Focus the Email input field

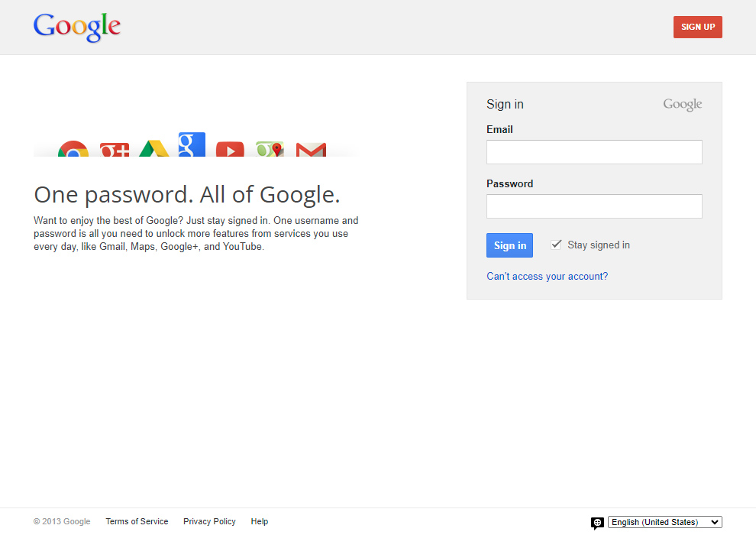click(594, 152)
